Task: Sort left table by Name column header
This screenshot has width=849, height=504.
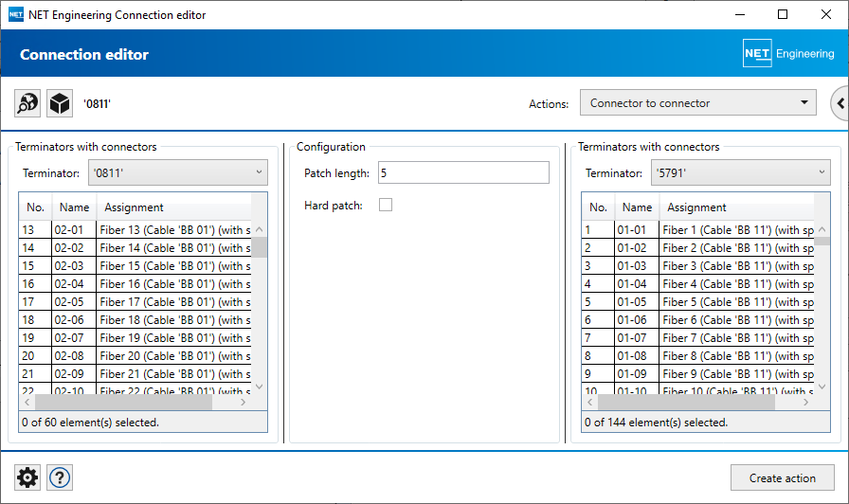Action: [74, 207]
